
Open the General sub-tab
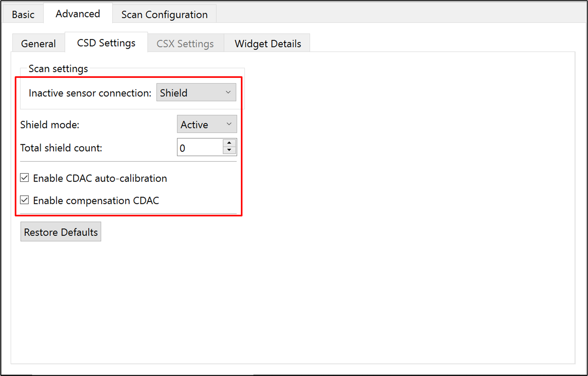click(38, 43)
